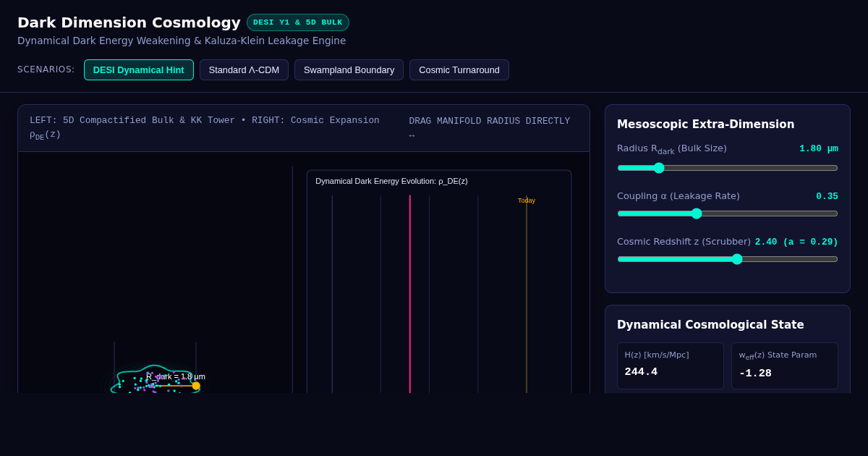Click the Mesoscopic Extra-Dimension heading
868x456 pixels.
click(705, 124)
